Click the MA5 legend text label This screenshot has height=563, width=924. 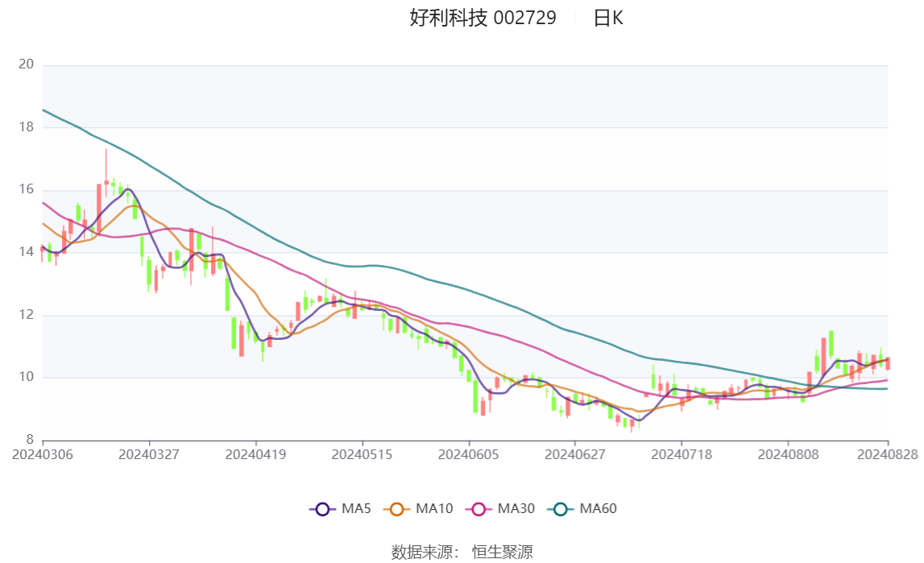click(x=356, y=509)
